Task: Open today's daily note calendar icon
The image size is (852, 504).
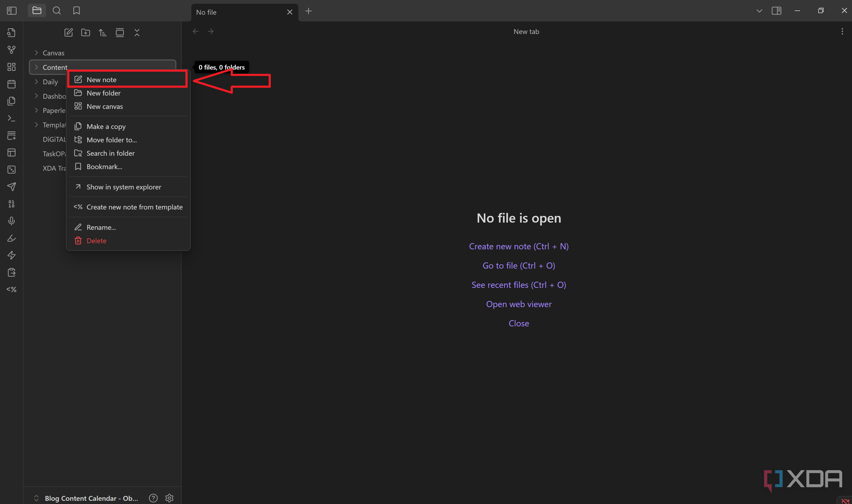Action: 12,84
